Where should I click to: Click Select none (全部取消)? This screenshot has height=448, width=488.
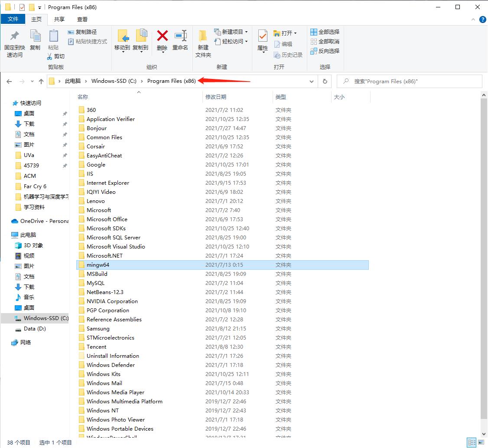pyautogui.click(x=325, y=42)
